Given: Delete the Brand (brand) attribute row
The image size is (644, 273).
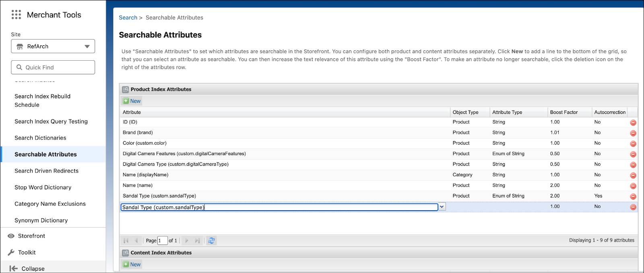Looking at the screenshot, I should point(633,133).
